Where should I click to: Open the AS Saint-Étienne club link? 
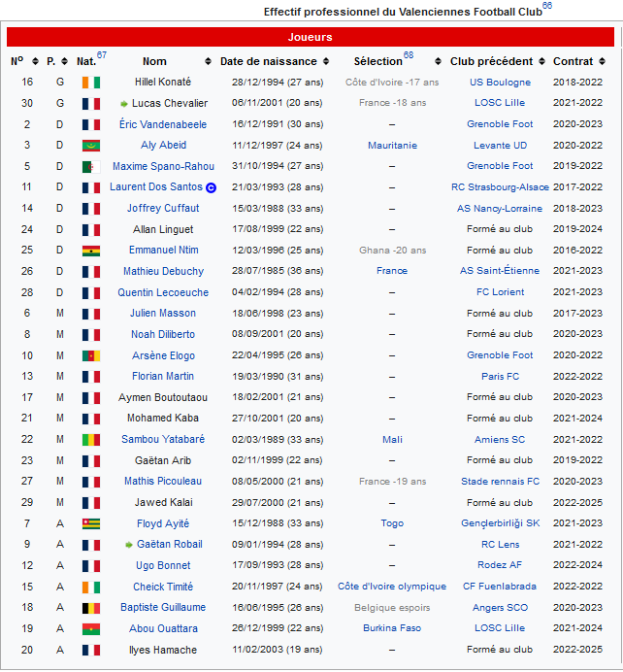[499, 271]
